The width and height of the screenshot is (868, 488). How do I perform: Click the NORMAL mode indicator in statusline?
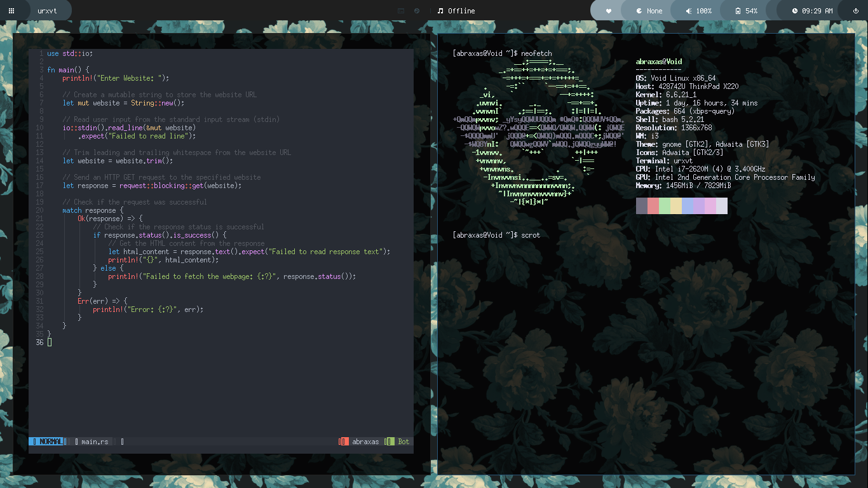(48, 442)
